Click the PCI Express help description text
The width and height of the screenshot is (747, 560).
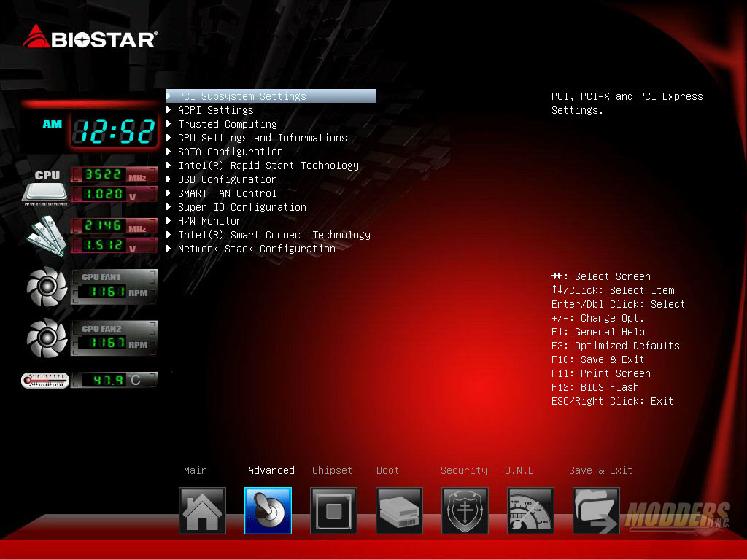(627, 103)
